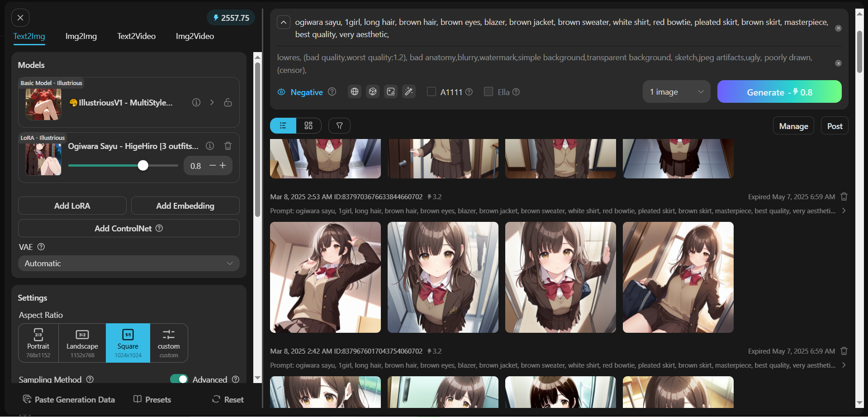Decrease LoRA weight with minus button
This screenshot has width=868, height=417.
[x=213, y=166]
